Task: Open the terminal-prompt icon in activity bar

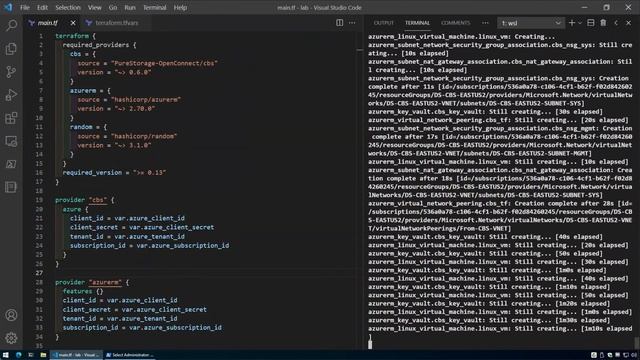Action: click(x=11, y=164)
